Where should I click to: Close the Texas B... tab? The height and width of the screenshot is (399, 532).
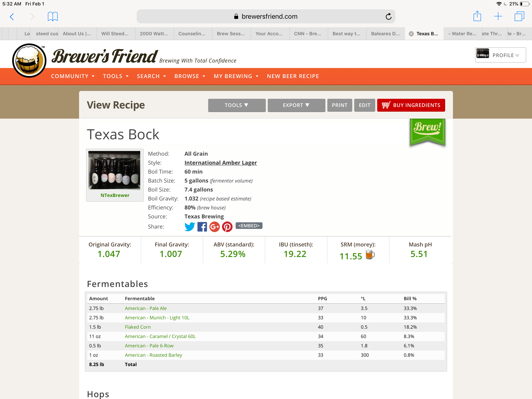pyautogui.click(x=411, y=34)
